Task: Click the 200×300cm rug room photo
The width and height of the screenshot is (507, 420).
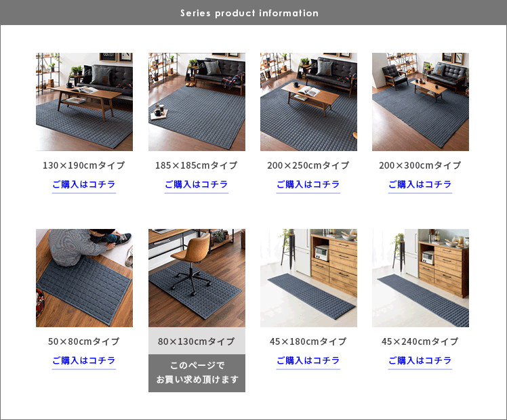Action: pyautogui.click(x=420, y=102)
